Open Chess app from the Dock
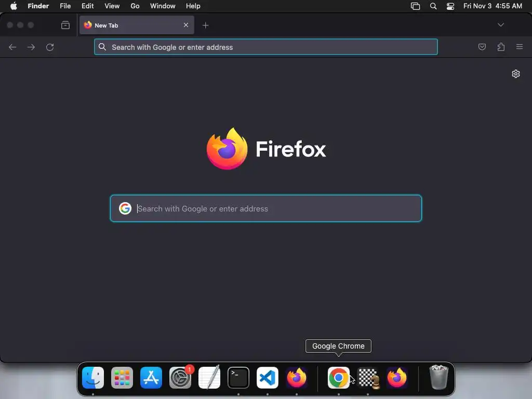The image size is (532, 399). click(368, 378)
